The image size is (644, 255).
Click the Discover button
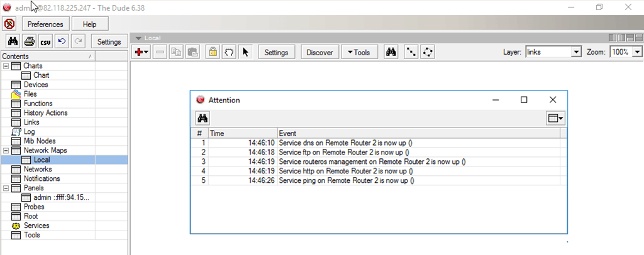tap(319, 53)
